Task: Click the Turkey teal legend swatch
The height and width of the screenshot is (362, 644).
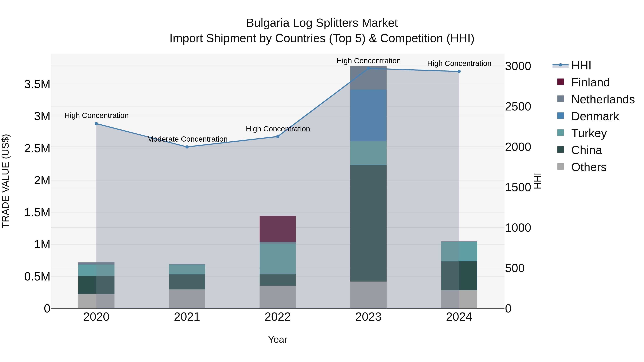Action: (560, 133)
